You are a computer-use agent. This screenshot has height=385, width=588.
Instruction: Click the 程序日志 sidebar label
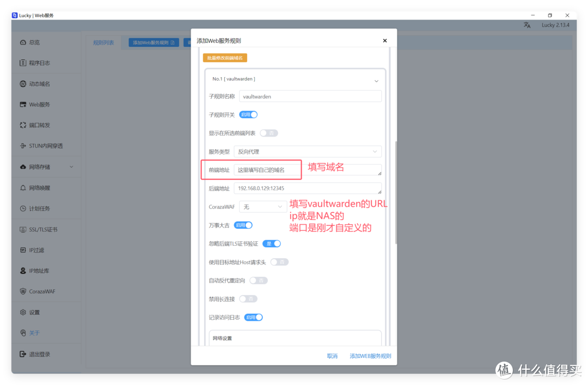click(39, 63)
